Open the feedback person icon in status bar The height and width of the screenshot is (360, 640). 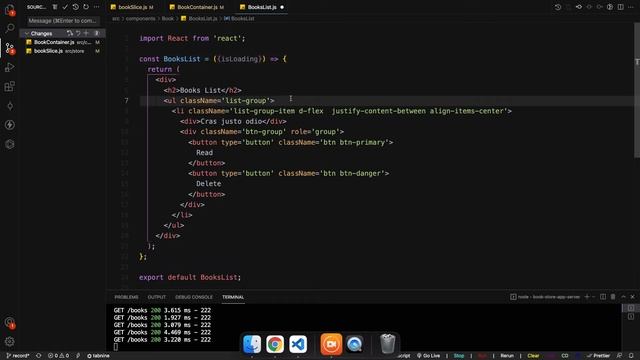pyautogui.click(x=620, y=356)
